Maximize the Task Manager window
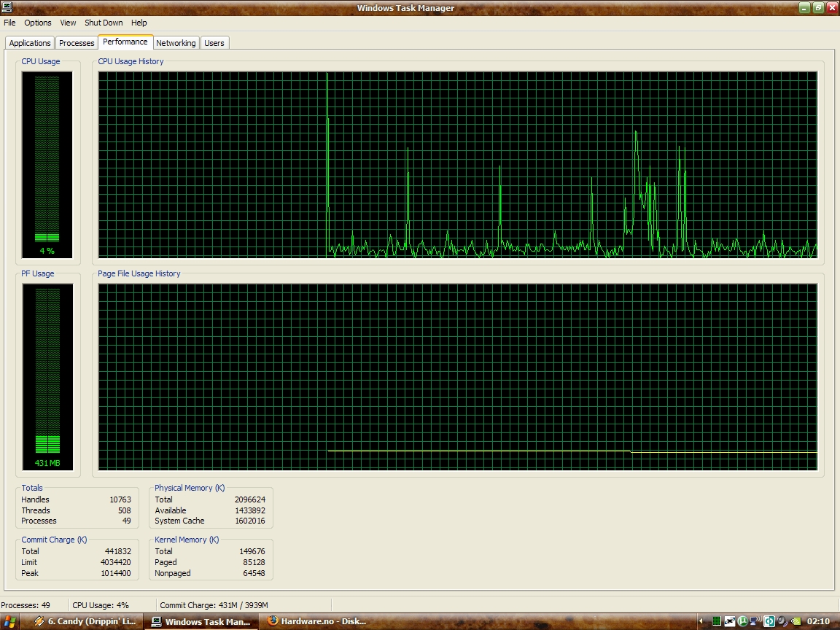The height and width of the screenshot is (630, 840). point(818,7)
